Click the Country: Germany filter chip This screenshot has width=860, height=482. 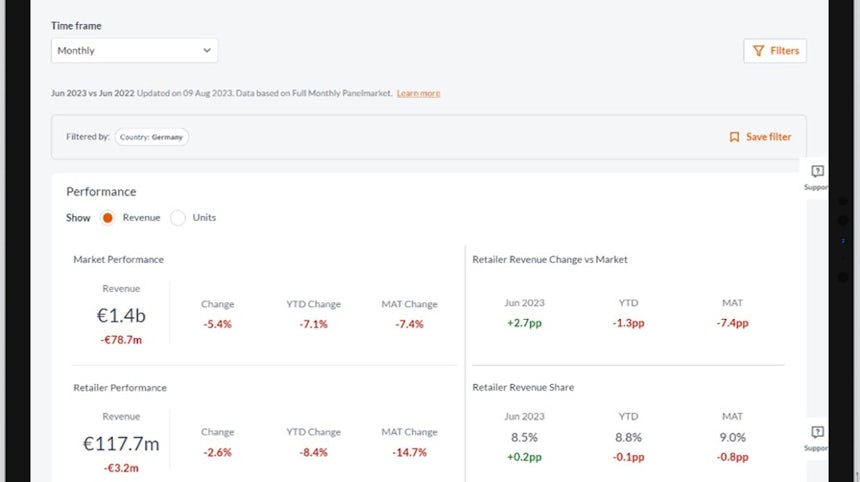coord(152,137)
